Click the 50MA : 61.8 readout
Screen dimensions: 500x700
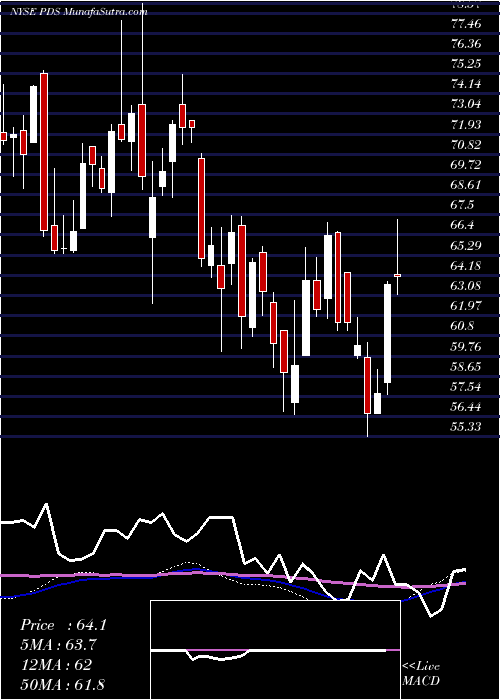62,684
